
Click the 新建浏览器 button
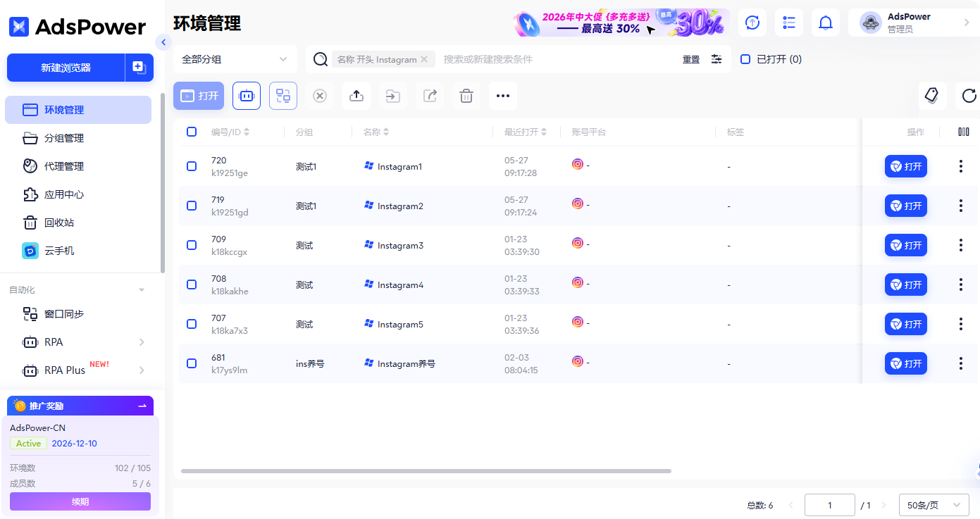click(66, 68)
